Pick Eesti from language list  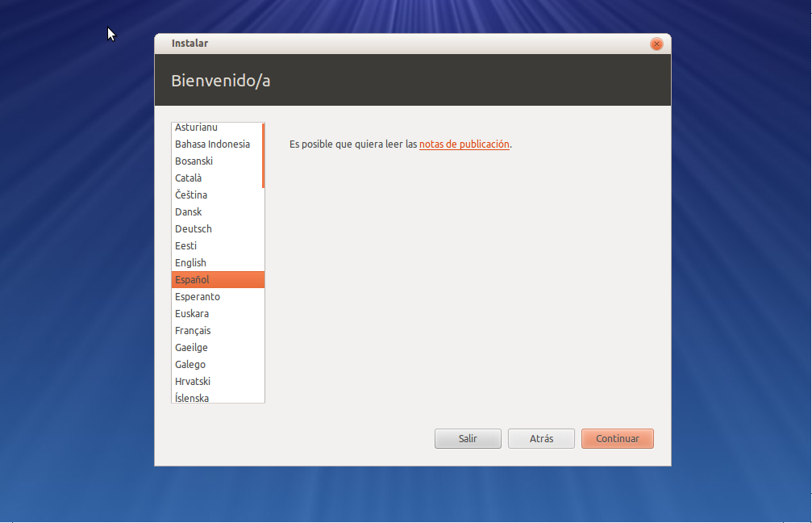click(x=185, y=246)
